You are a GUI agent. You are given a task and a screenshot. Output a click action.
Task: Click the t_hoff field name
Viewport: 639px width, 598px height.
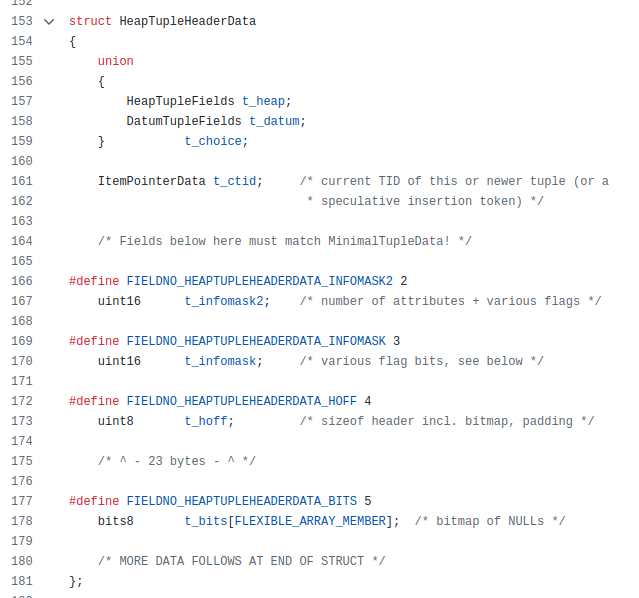pyautogui.click(x=205, y=421)
